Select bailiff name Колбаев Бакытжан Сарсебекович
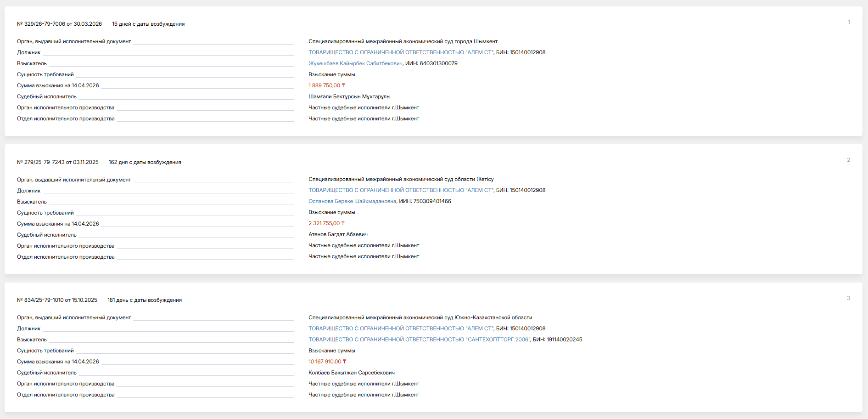868x419 pixels. pos(351,373)
